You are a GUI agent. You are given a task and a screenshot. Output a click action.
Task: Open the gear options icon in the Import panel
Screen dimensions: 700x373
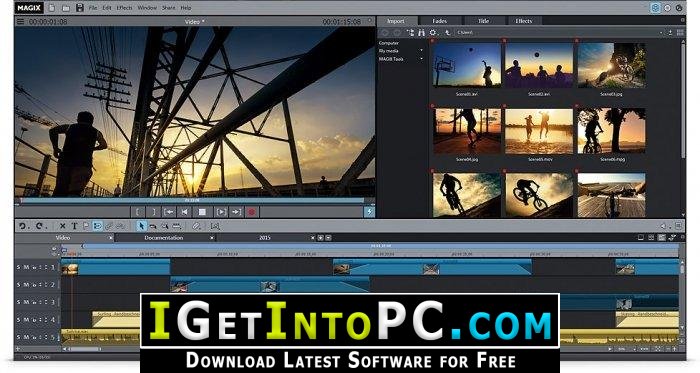pos(433,33)
